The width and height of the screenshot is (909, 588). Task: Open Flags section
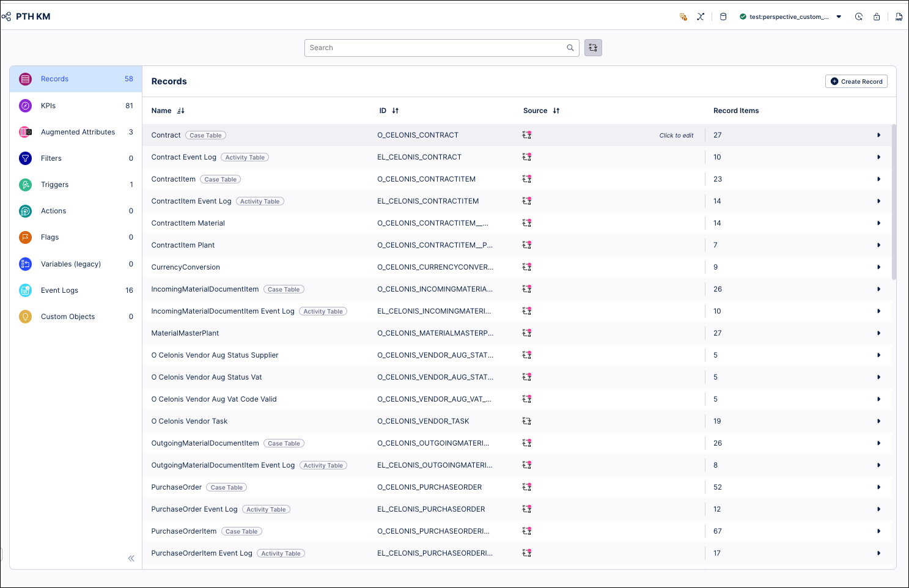[76, 237]
